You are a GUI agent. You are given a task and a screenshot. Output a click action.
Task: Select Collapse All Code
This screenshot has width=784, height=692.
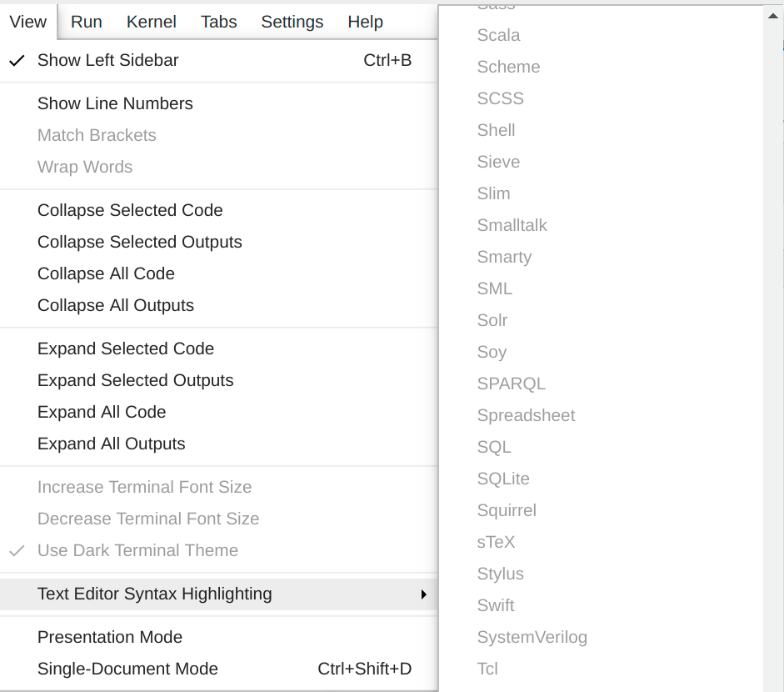106,273
